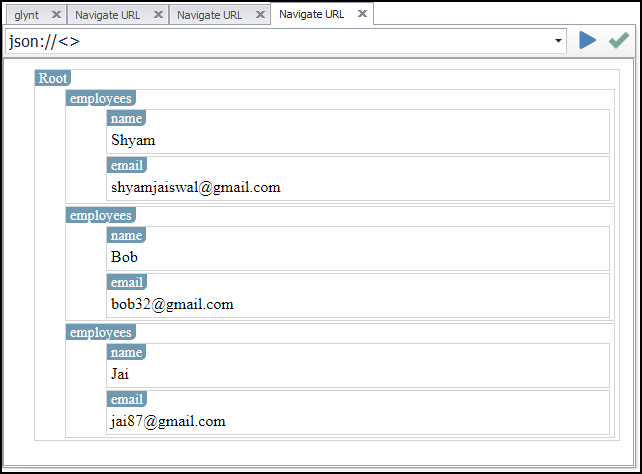This screenshot has width=642, height=474.
Task: Collapse the employees node containing Shyam
Action: point(100,98)
